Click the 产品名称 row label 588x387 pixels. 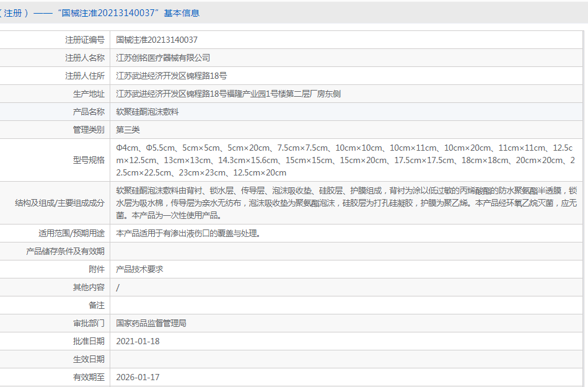[x=89, y=112]
